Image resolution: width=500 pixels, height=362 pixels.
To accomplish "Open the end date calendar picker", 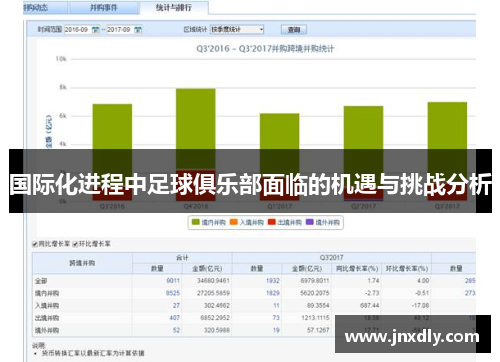I will pyautogui.click(x=138, y=30).
